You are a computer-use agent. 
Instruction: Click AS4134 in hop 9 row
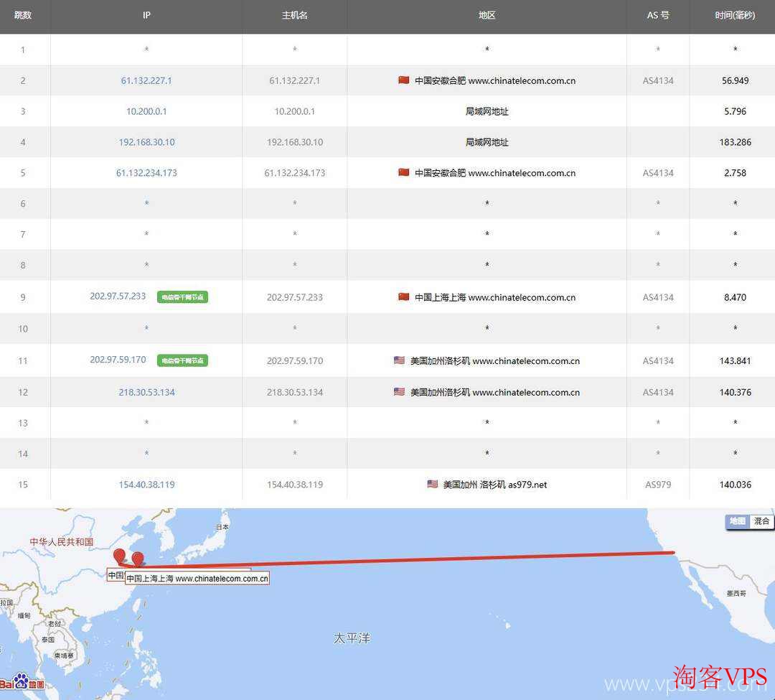tap(658, 297)
